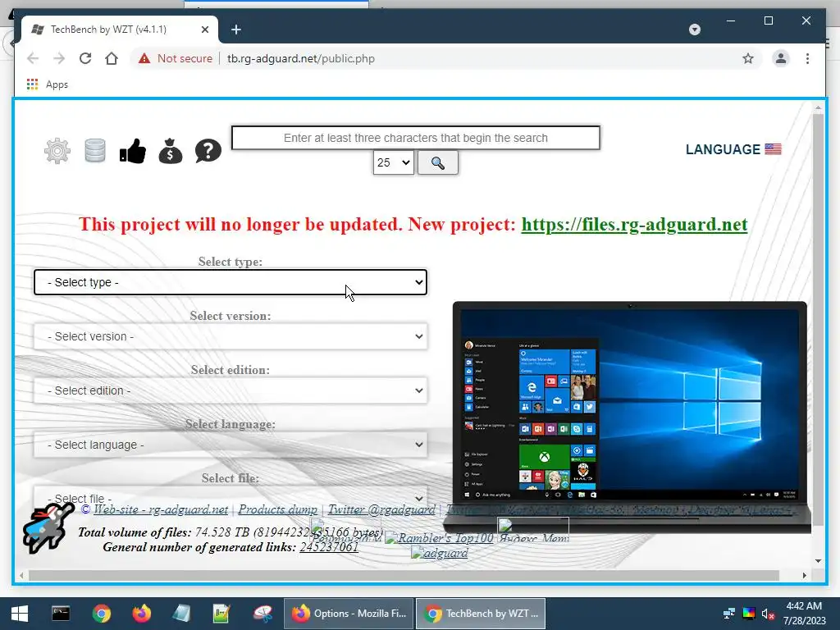Reload the page in Chrome

click(85, 58)
